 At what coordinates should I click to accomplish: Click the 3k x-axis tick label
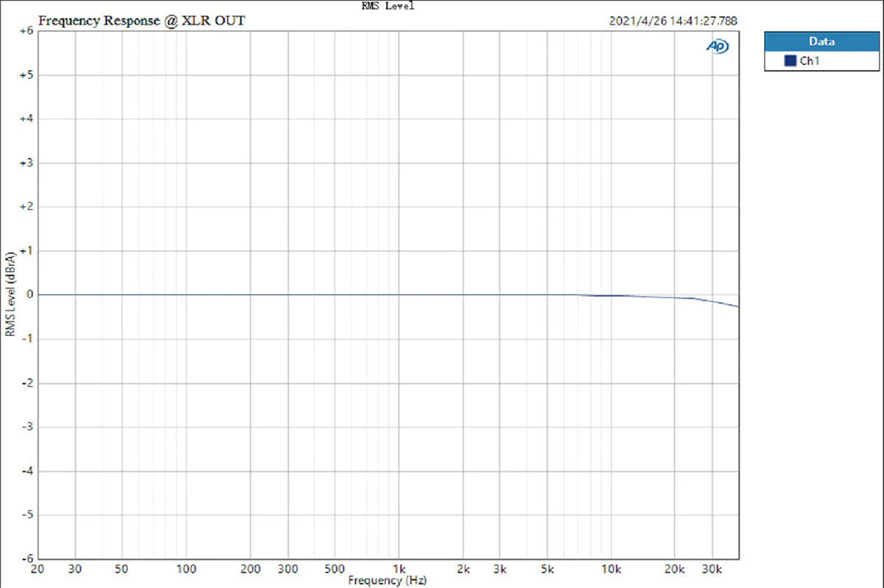499,570
